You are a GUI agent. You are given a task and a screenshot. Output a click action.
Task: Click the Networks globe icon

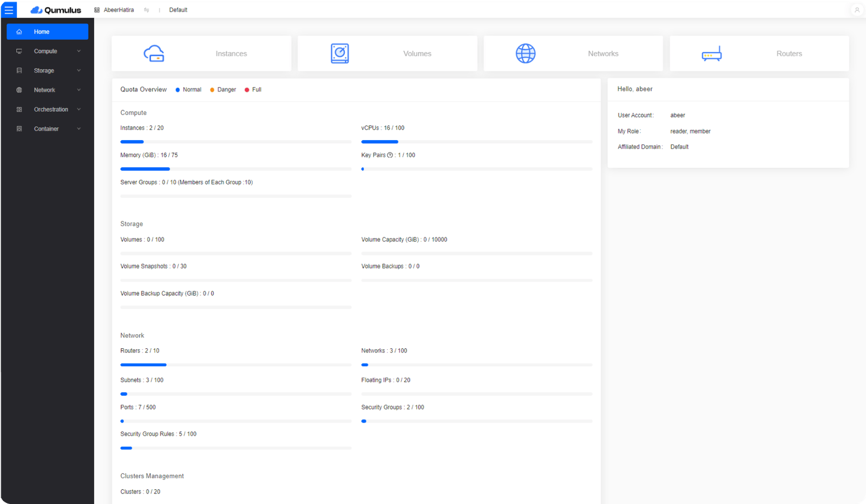pyautogui.click(x=526, y=53)
